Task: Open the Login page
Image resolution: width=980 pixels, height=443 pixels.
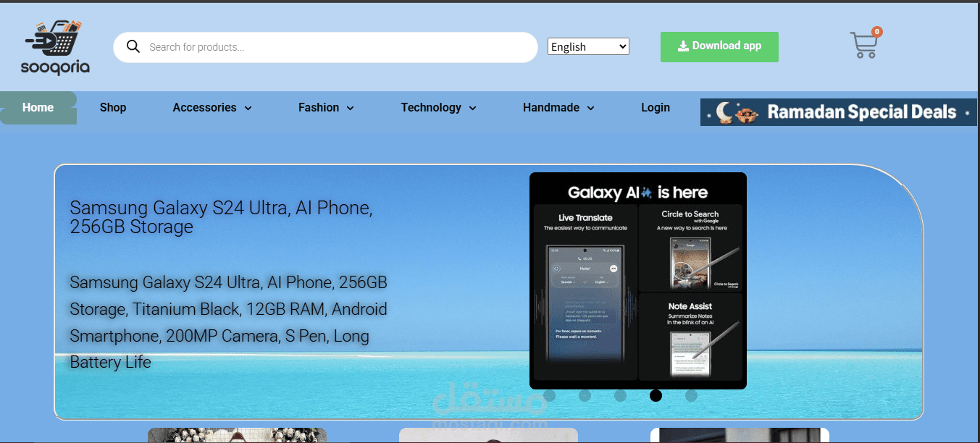Action: pyautogui.click(x=656, y=108)
